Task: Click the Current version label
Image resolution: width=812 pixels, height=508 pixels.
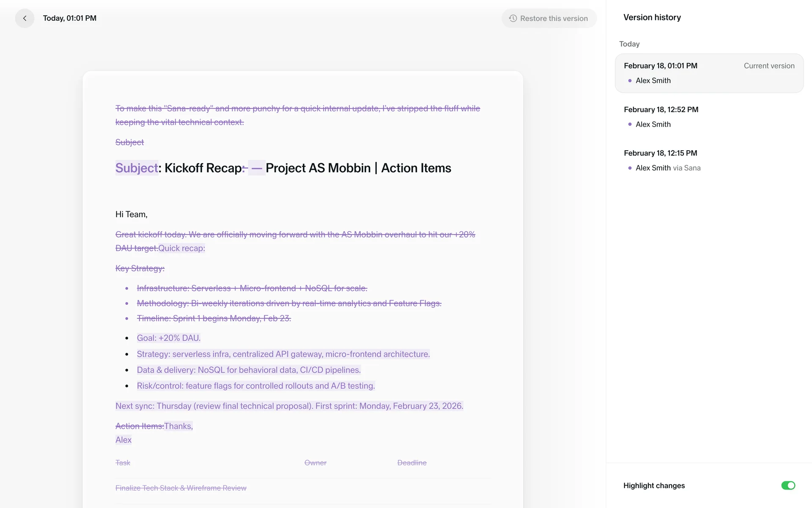Action: coord(769,66)
